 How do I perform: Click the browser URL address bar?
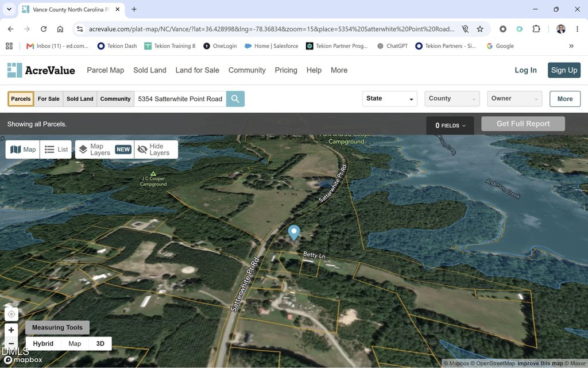click(272, 29)
